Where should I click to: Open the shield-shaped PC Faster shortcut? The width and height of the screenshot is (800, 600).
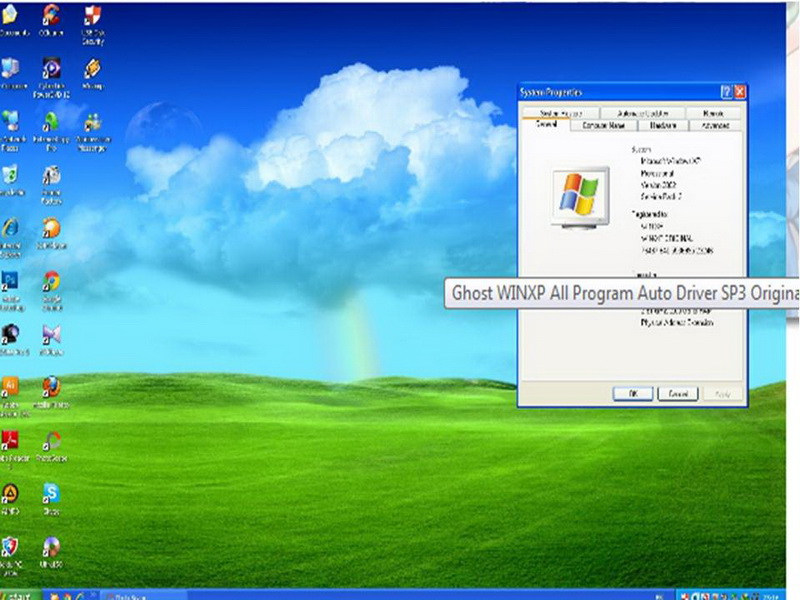[10, 548]
